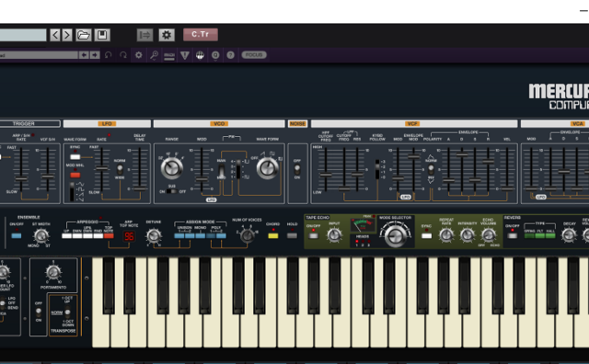Click the pink C.Tr button
589x364 pixels.
tap(201, 35)
